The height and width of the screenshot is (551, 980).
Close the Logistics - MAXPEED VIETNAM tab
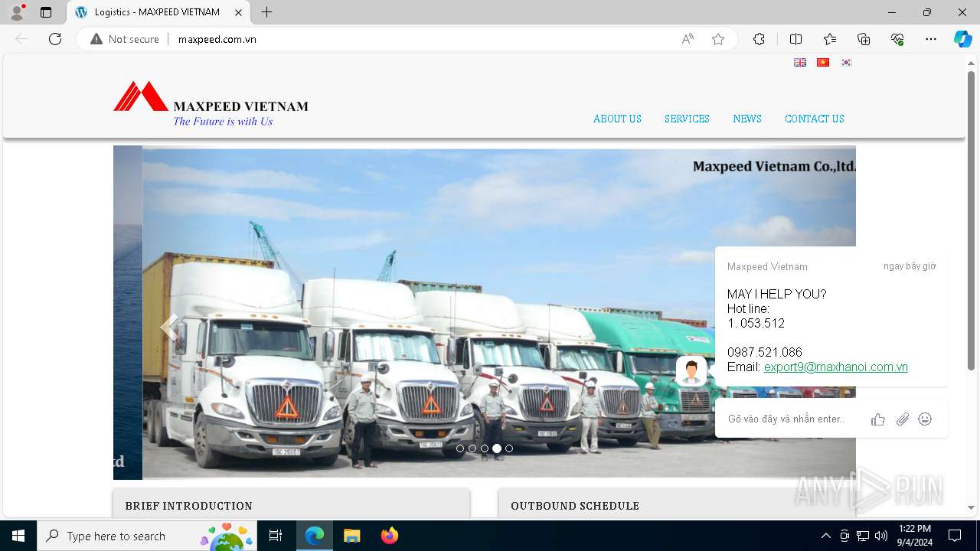click(239, 12)
